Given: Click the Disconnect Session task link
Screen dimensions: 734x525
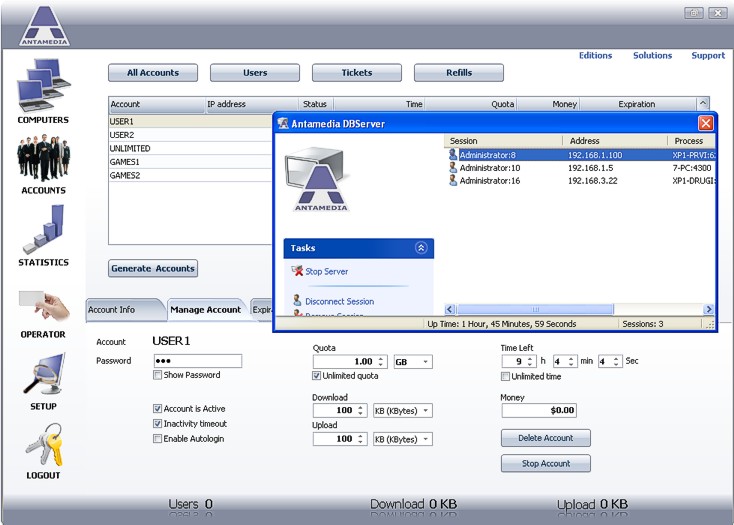Looking at the screenshot, I should tap(339, 302).
